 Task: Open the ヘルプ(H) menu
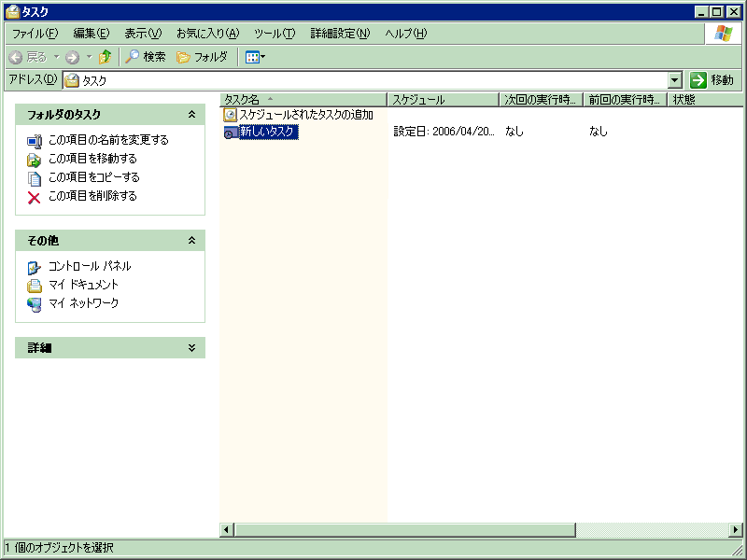[406, 34]
